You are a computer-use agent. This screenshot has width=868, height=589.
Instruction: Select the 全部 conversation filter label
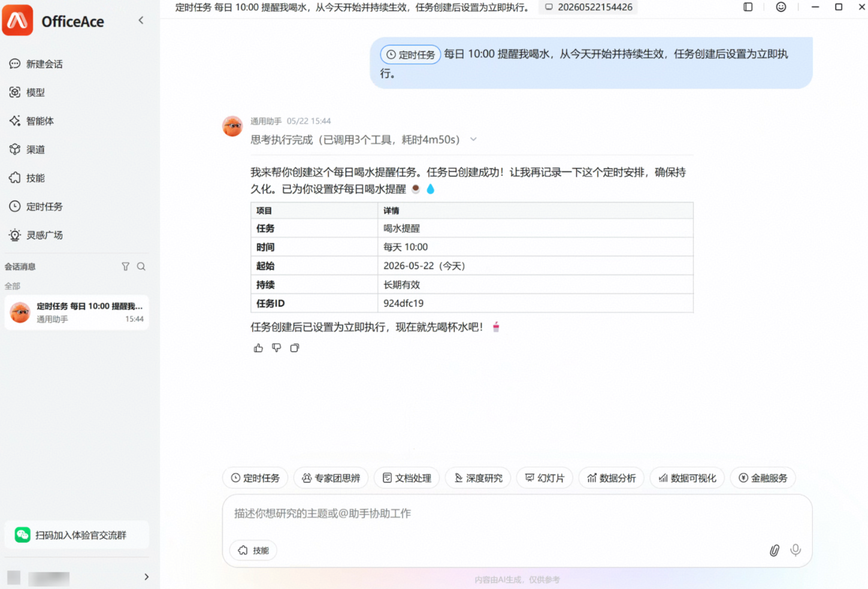click(13, 286)
